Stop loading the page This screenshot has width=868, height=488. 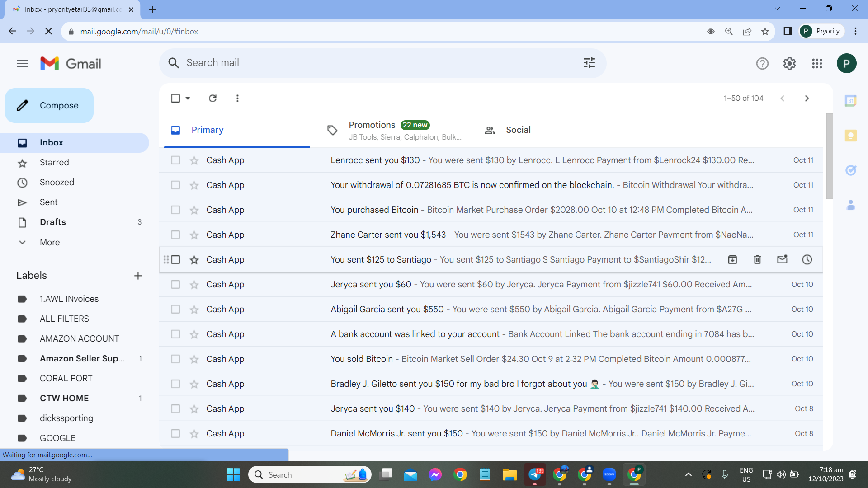pos(49,31)
